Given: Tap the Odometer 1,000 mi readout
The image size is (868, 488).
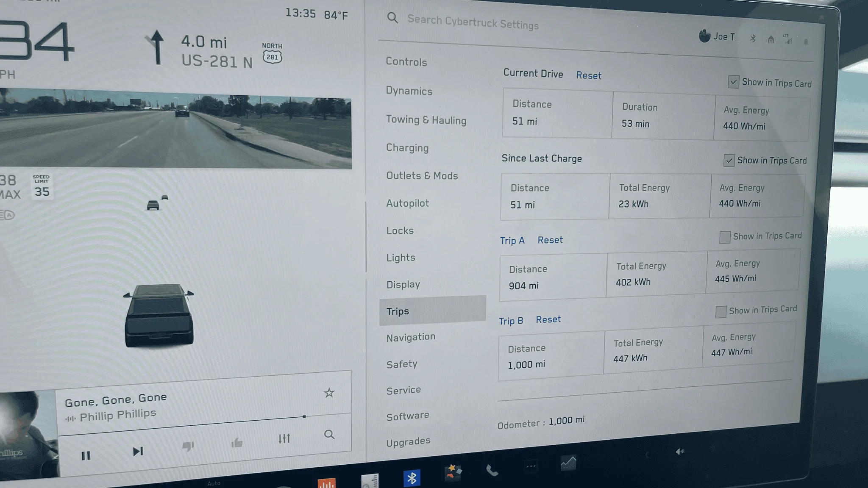Looking at the screenshot, I should click(x=541, y=422).
